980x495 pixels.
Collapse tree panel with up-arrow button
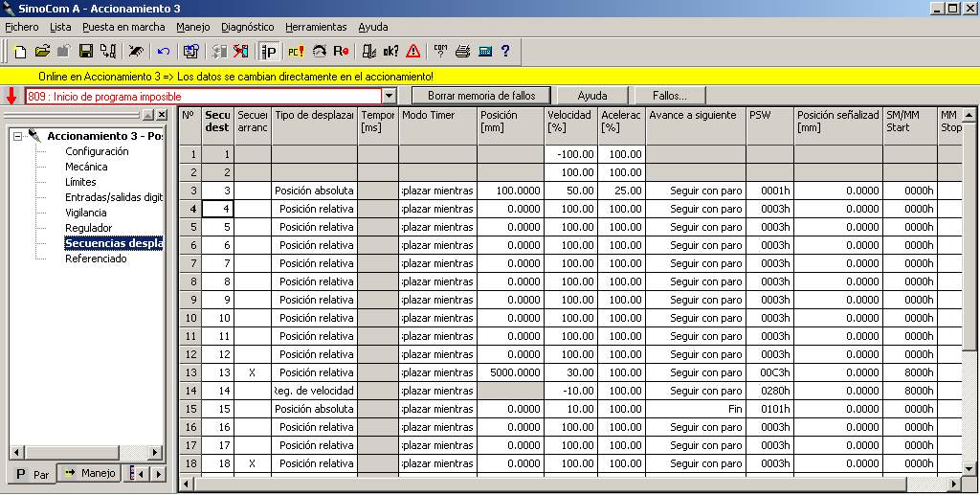click(147, 115)
